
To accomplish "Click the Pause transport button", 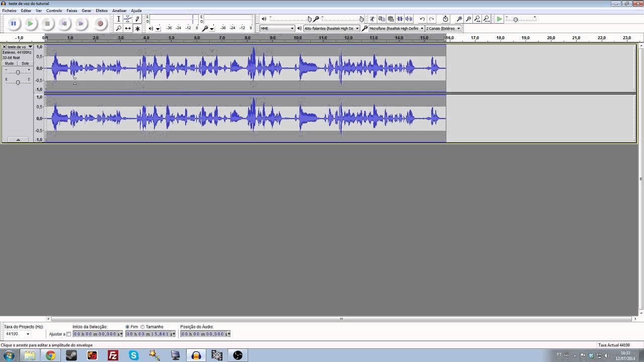I will 14,23.
